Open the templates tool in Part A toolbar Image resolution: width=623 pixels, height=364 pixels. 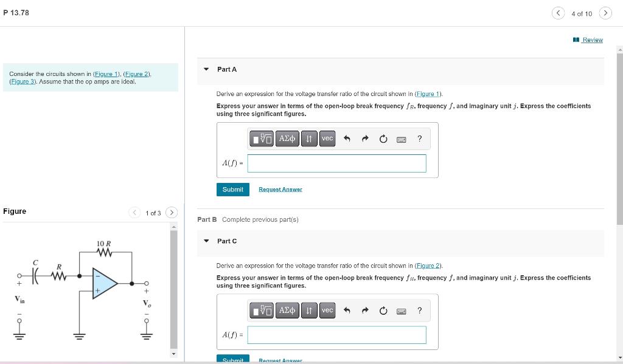[262, 139]
